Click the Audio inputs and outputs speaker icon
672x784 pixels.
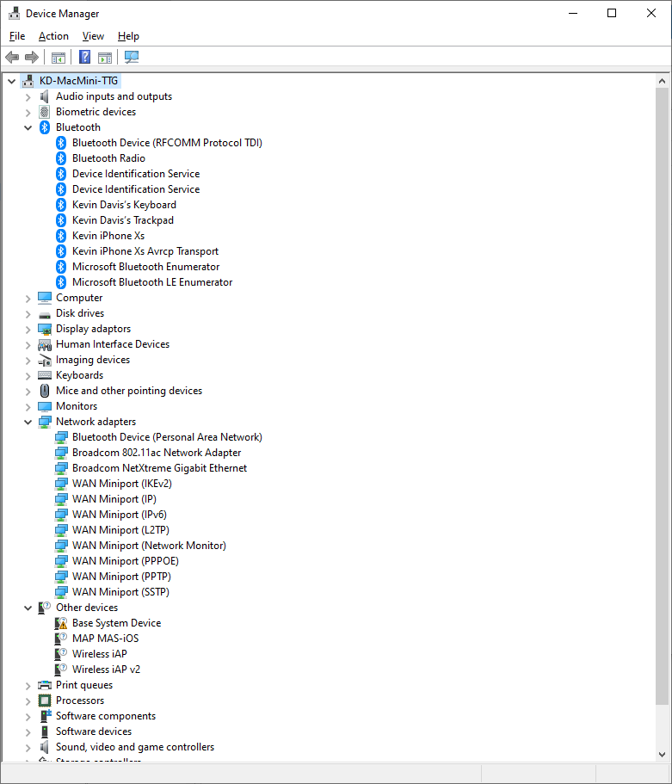(45, 96)
